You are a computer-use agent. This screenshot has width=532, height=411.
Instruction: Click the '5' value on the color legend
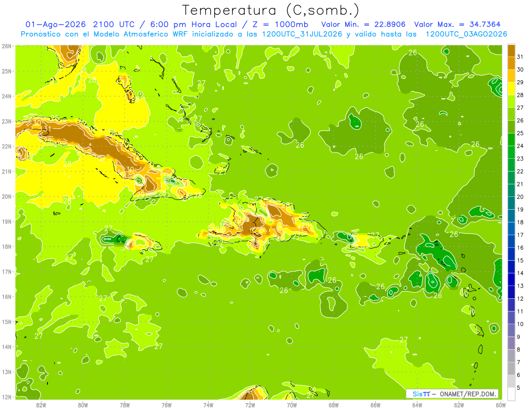coord(519,388)
